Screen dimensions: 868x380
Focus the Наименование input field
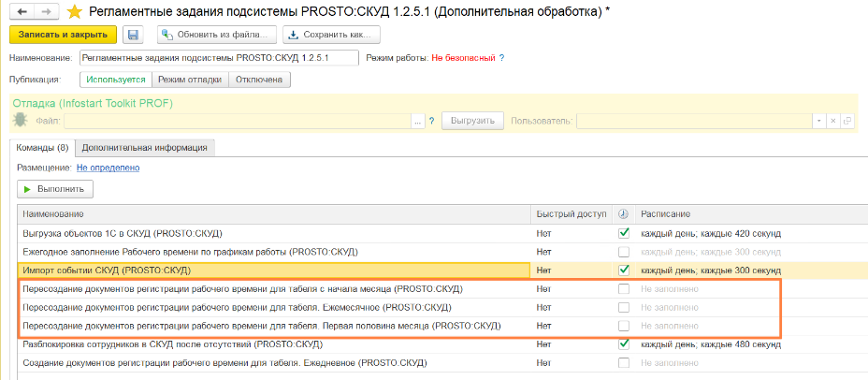pos(219,58)
